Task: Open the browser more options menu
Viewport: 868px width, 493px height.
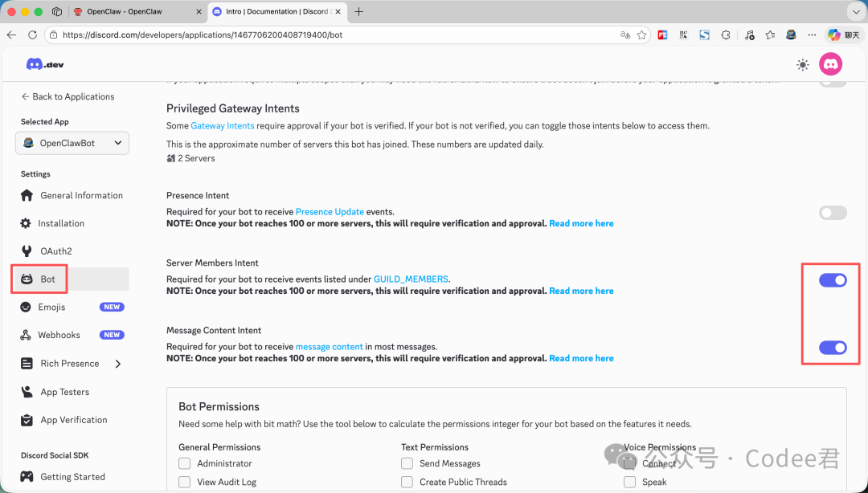Action: click(x=812, y=35)
